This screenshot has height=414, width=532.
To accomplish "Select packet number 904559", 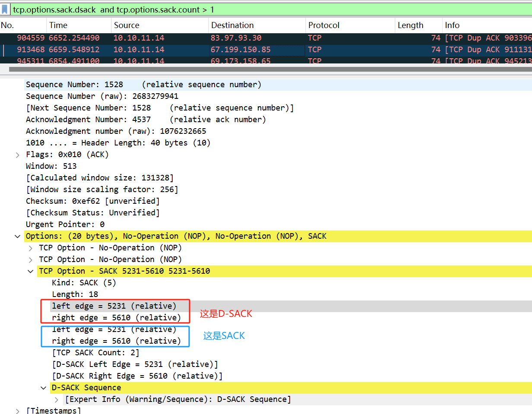I will [266, 38].
